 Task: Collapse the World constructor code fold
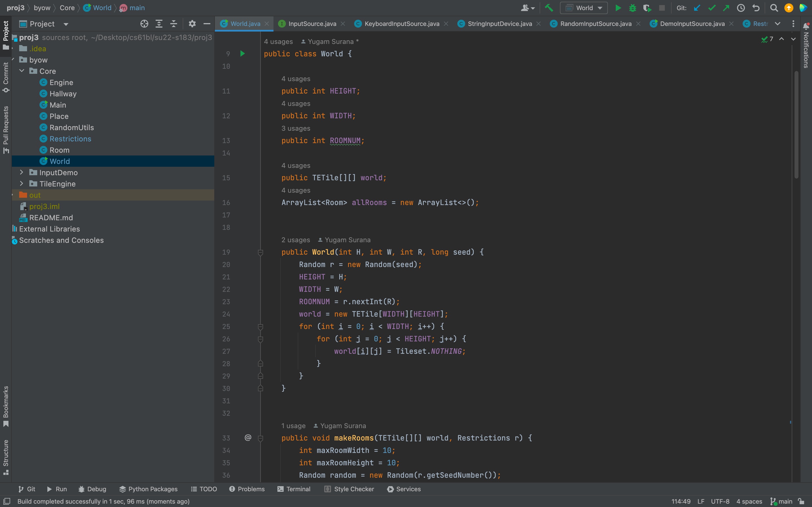click(x=261, y=252)
